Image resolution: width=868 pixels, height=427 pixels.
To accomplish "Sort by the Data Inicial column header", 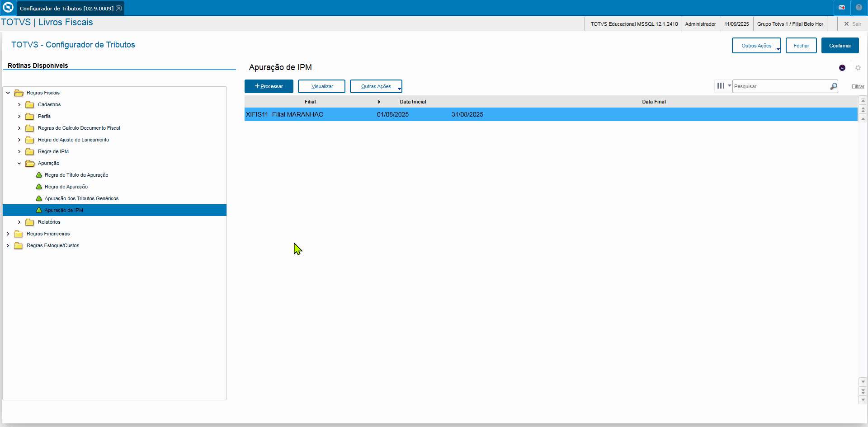I will coord(413,102).
